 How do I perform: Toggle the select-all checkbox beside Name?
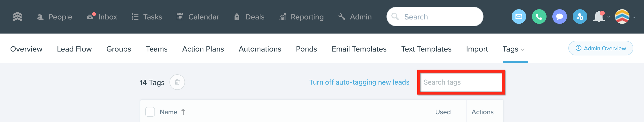[150, 112]
